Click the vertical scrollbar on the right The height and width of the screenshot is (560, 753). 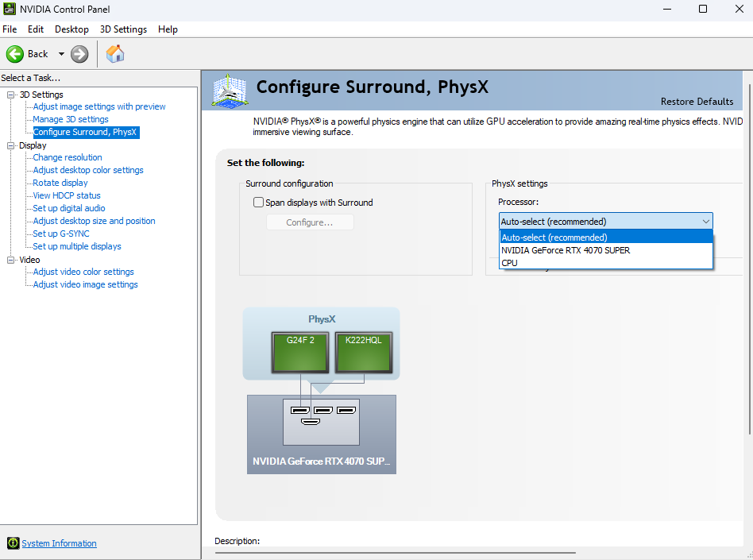pos(750,260)
